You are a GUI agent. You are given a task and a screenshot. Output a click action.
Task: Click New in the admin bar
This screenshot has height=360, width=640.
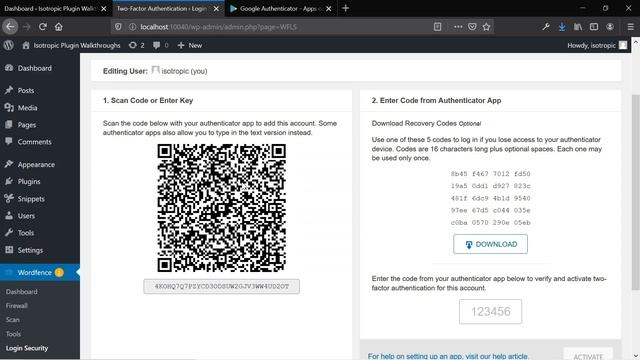click(x=190, y=45)
